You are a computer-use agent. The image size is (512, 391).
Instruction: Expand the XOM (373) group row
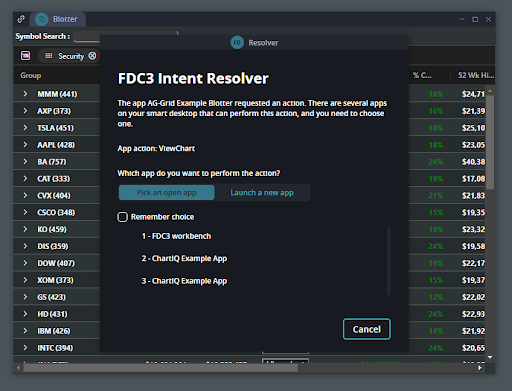[25, 280]
